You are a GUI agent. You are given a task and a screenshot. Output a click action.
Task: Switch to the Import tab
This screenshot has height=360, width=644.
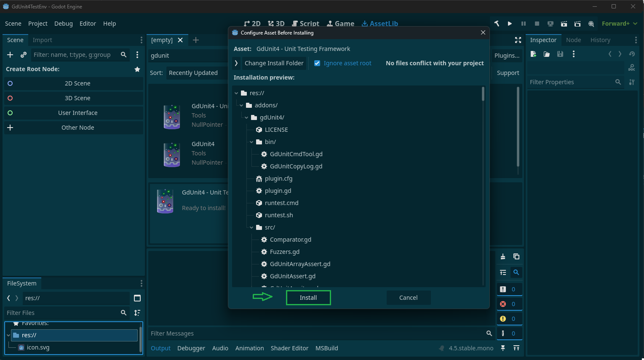coord(42,40)
